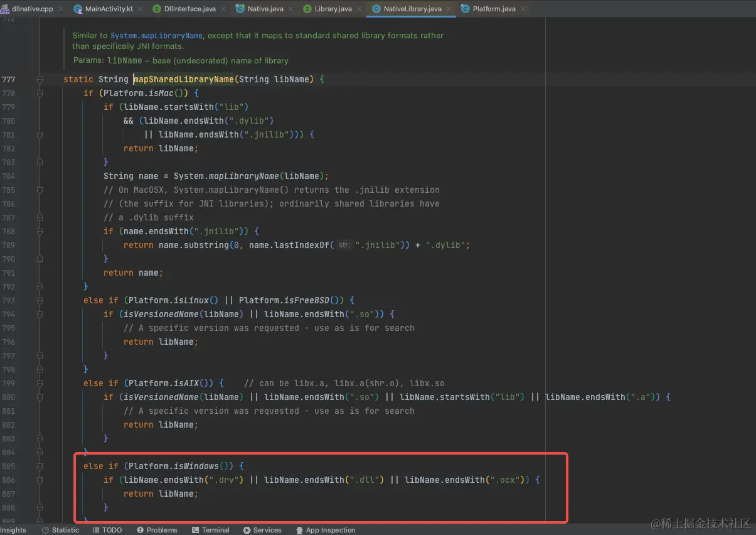This screenshot has width=756, height=535.
Task: Click the libName parameter doc text
Action: tap(197, 61)
